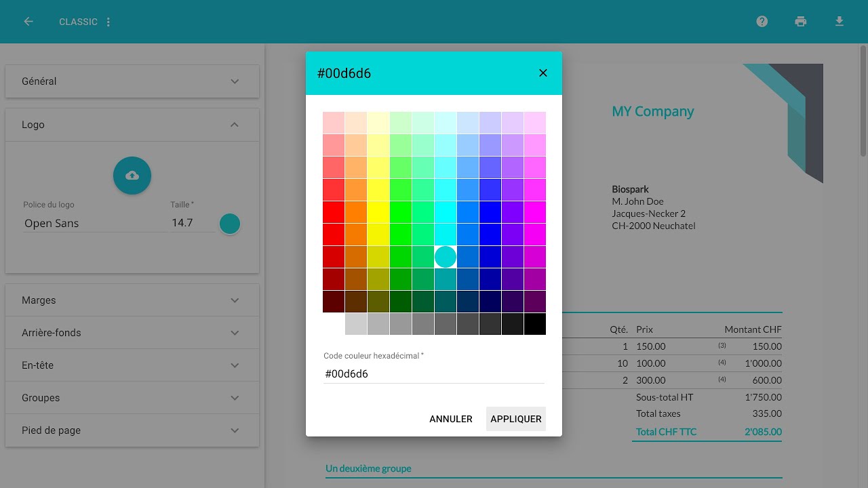Click the CLASSIC template title
This screenshot has height=488, width=868.
click(x=78, y=22)
